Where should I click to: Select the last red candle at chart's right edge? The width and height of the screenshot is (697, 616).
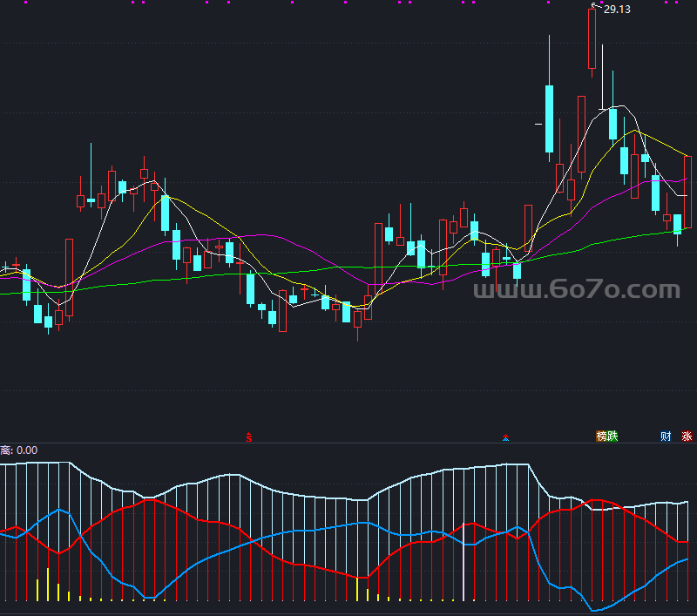click(x=687, y=192)
